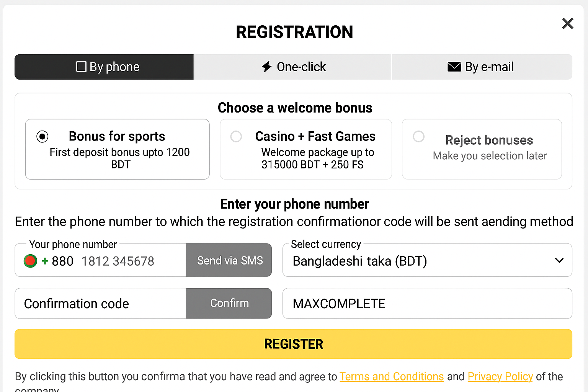Click the Bangladesh flag country icon
Image resolution: width=588 pixels, height=392 pixels.
30,261
